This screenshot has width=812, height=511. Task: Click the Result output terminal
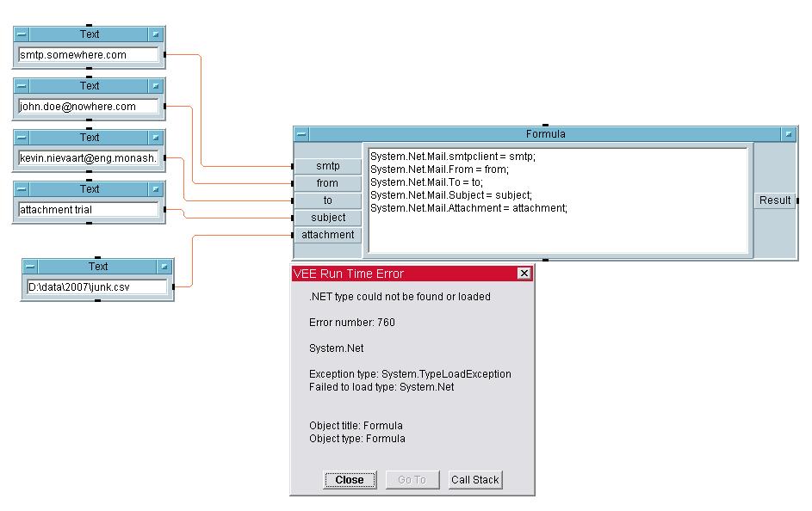[x=774, y=200]
